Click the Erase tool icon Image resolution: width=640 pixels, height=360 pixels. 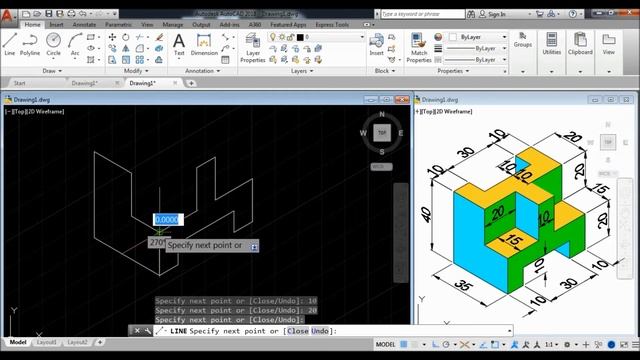pos(159,37)
